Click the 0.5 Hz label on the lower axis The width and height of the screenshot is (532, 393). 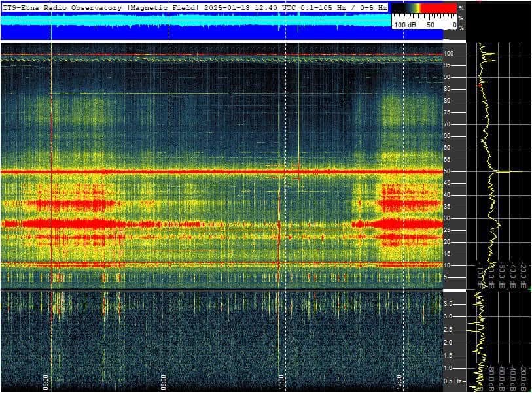tap(453, 381)
